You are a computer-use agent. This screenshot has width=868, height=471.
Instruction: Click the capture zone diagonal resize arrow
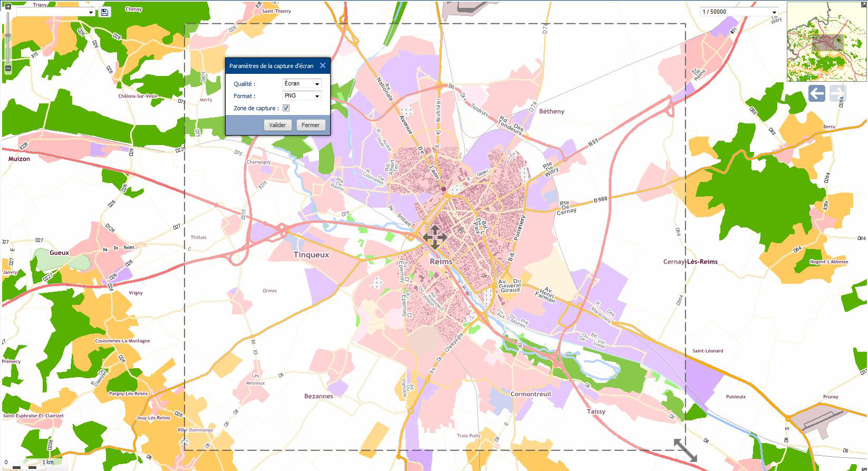(x=686, y=450)
